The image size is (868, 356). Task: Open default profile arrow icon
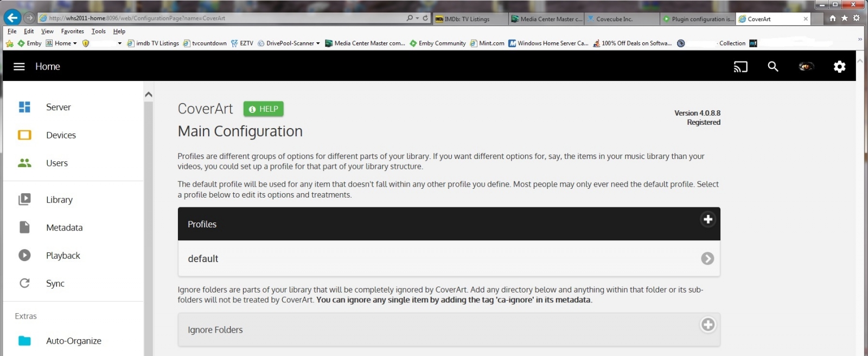click(x=707, y=258)
